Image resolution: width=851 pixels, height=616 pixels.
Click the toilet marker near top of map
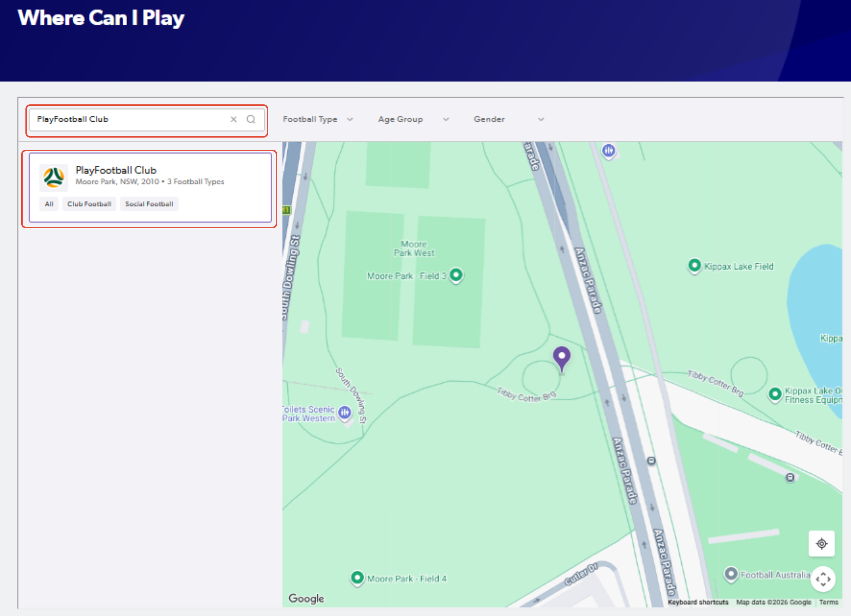[609, 150]
